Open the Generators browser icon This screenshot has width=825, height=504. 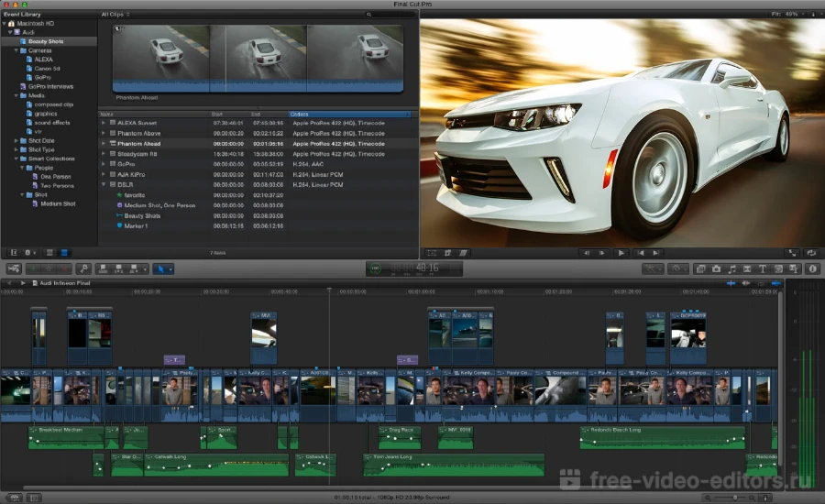(x=778, y=268)
